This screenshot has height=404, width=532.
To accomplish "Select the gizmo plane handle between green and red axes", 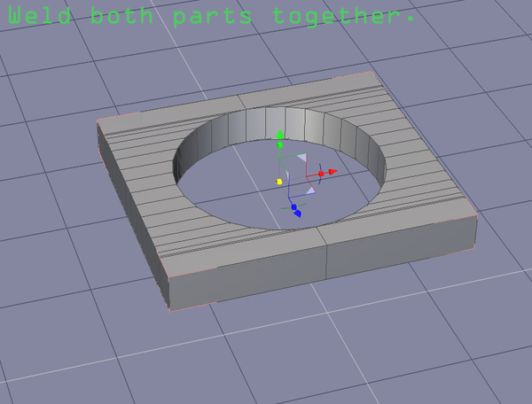I will (x=302, y=158).
